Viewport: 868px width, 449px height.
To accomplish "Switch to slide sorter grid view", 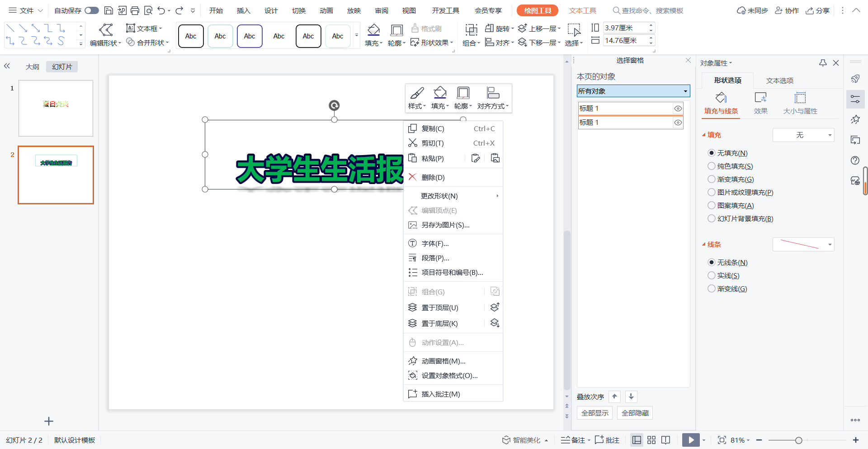I will click(651, 440).
